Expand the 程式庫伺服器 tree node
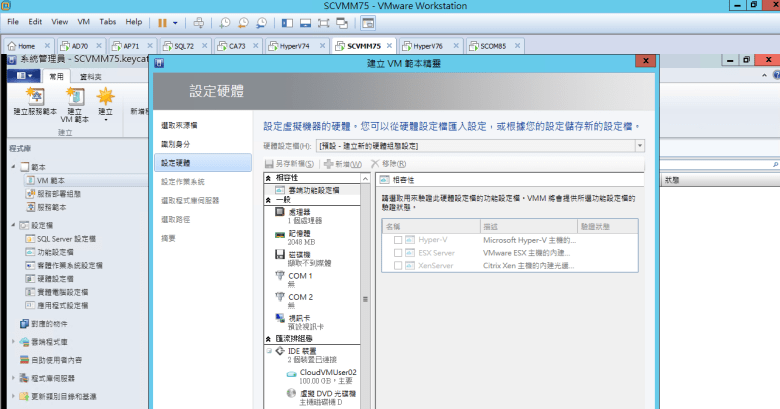 tap(13, 378)
